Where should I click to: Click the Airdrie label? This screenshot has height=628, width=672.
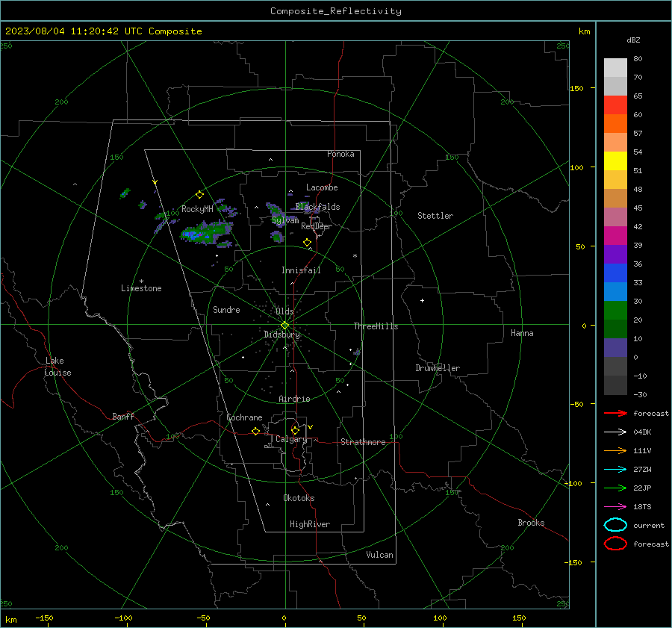coord(294,399)
